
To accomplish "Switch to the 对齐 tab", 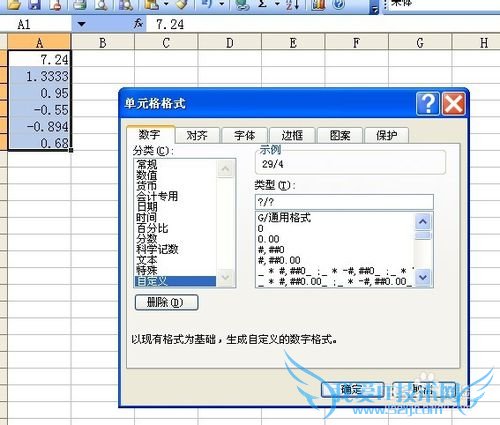I will point(197,135).
